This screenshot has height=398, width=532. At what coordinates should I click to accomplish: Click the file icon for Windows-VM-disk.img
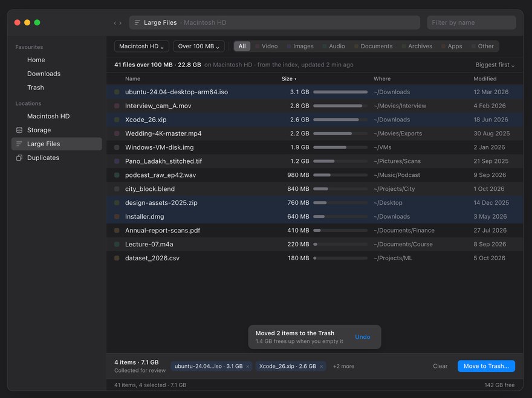tap(117, 147)
